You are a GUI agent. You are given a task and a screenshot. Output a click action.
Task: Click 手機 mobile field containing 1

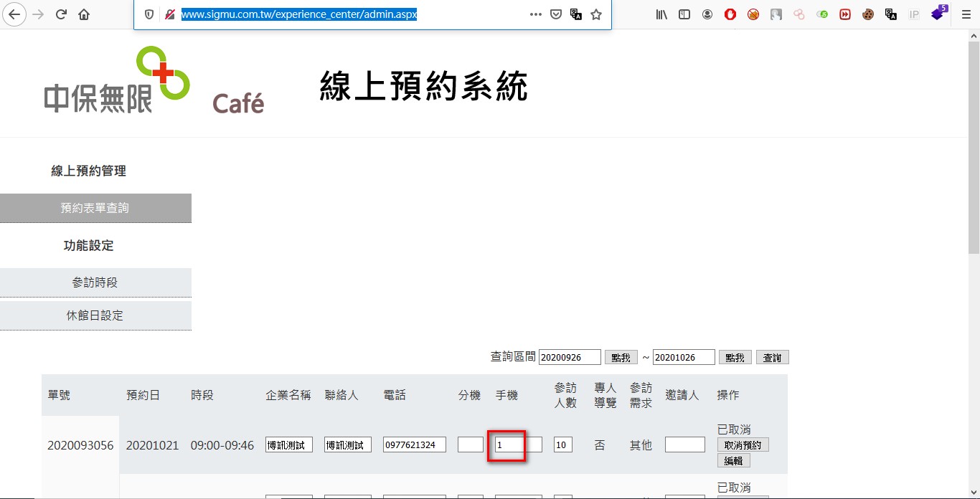(518, 445)
